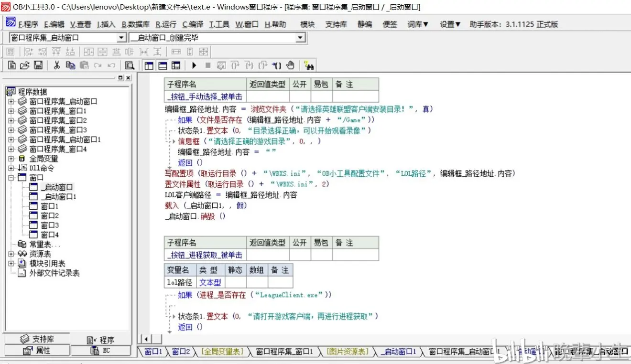631x364 pixels.
Task: Click the float button on left panel header
Action: pos(120,77)
